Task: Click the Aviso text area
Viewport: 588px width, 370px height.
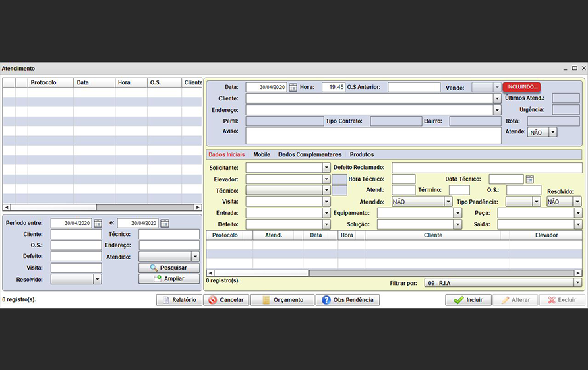Action: pos(374,135)
